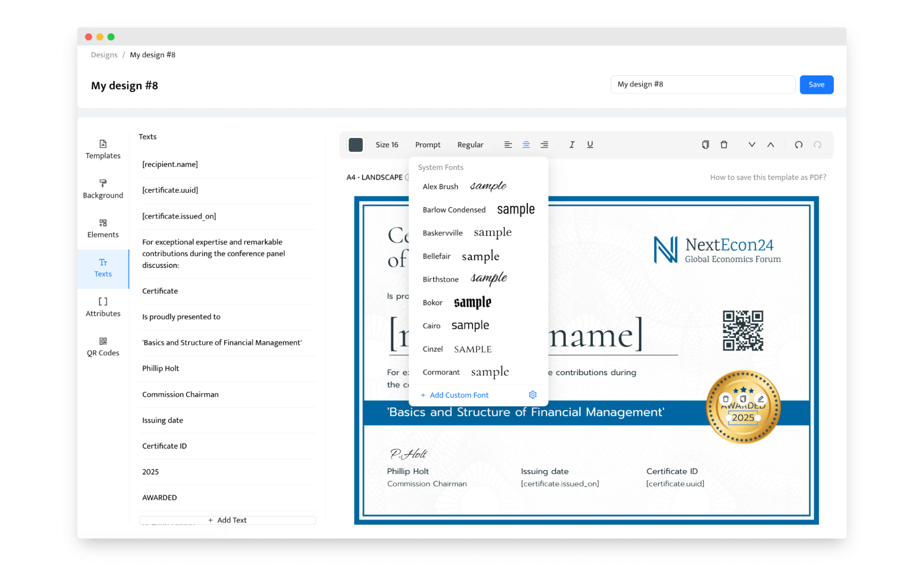Image resolution: width=924 pixels, height=566 pixels.
Task: Select the [recipient.name] text item
Action: coord(227,164)
